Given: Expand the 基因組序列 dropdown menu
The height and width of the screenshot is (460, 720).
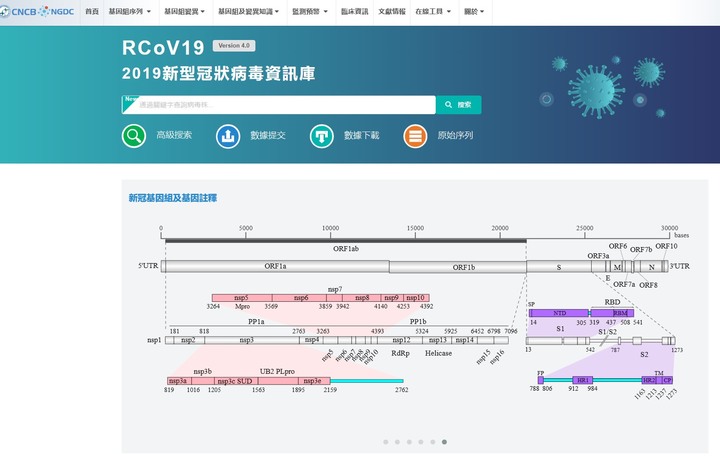Looking at the screenshot, I should 129,11.
